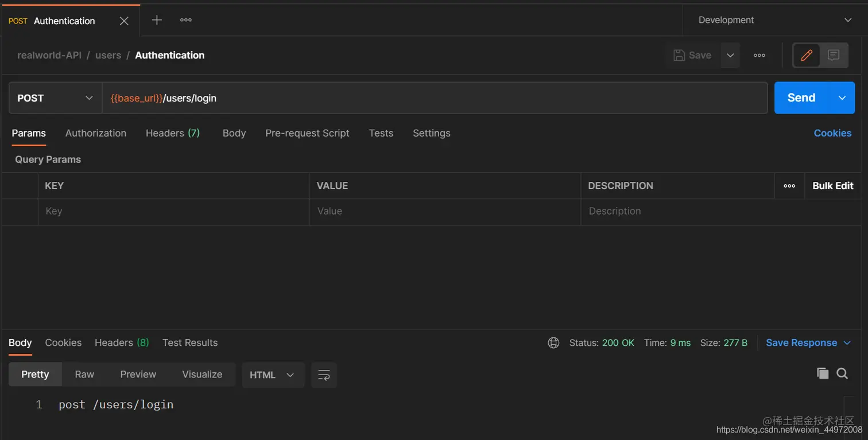Click the users breadcrumb

pyautogui.click(x=108, y=55)
